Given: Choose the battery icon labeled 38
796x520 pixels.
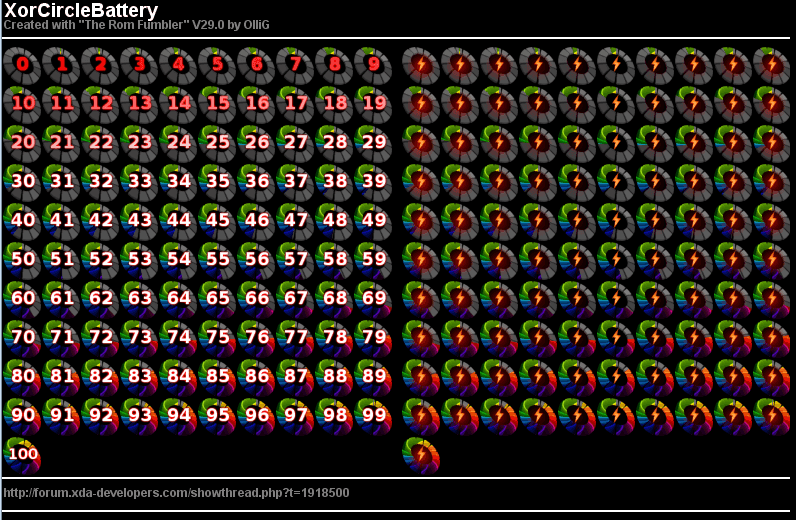Looking at the screenshot, I should (334, 183).
